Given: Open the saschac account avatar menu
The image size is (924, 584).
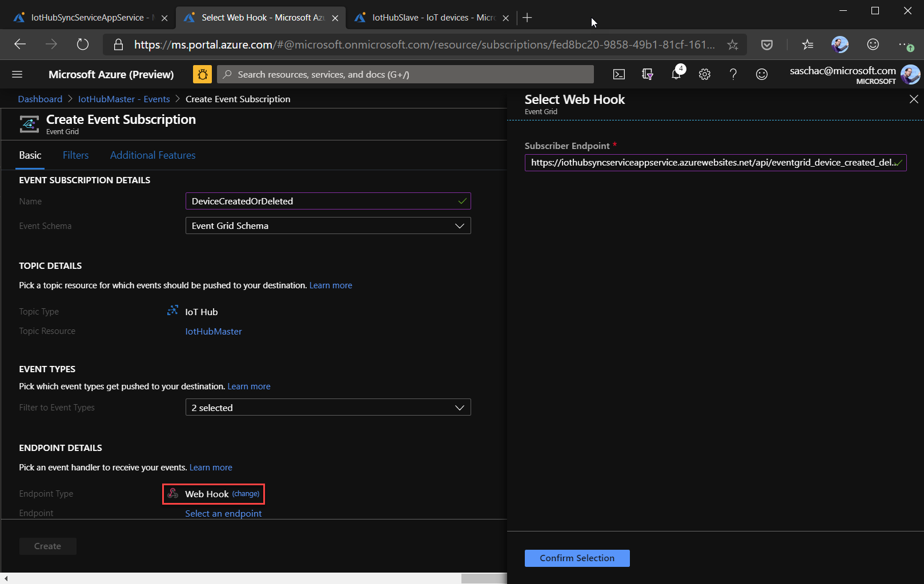Looking at the screenshot, I should pyautogui.click(x=910, y=74).
